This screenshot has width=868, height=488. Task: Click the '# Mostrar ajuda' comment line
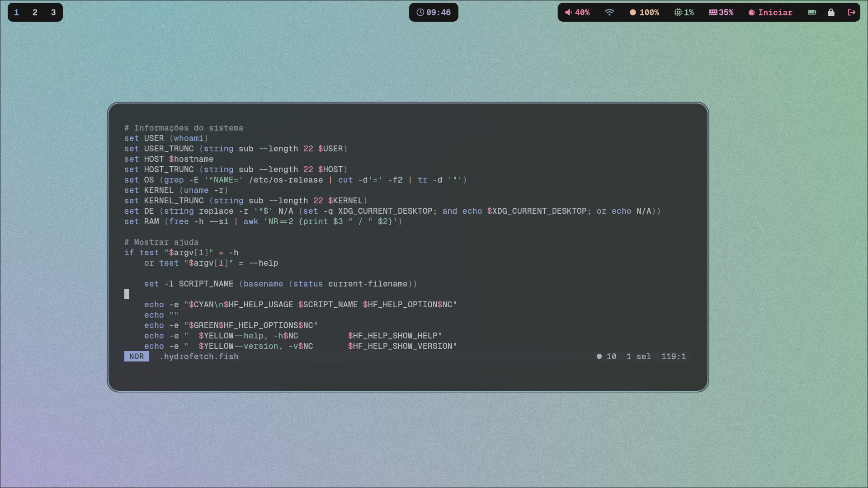pyautogui.click(x=161, y=242)
